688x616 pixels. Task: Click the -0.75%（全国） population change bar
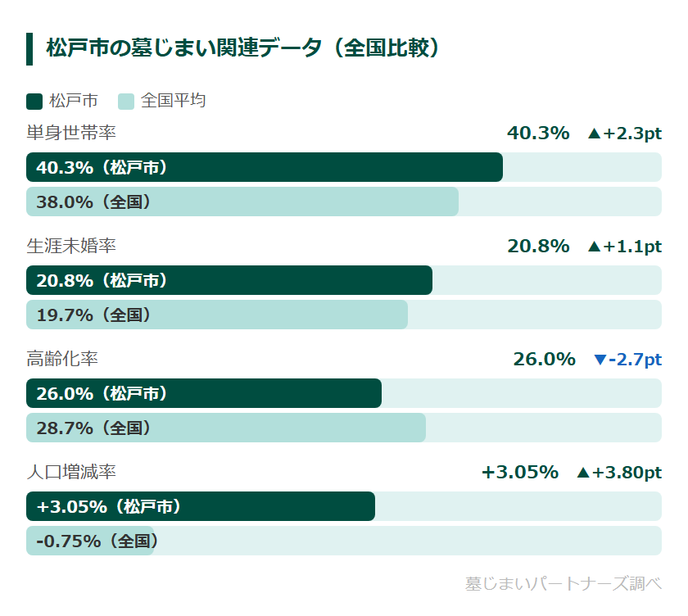(x=90, y=541)
